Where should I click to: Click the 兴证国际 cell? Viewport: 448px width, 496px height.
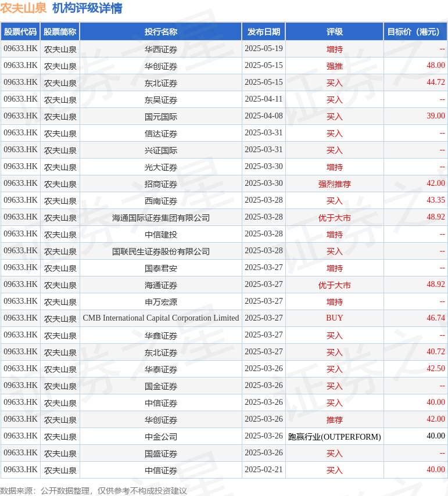(161, 150)
